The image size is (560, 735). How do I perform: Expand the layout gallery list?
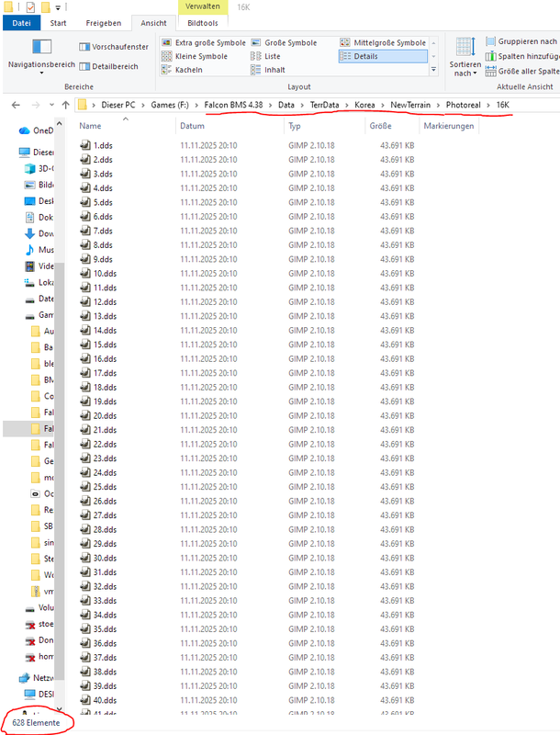click(433, 70)
